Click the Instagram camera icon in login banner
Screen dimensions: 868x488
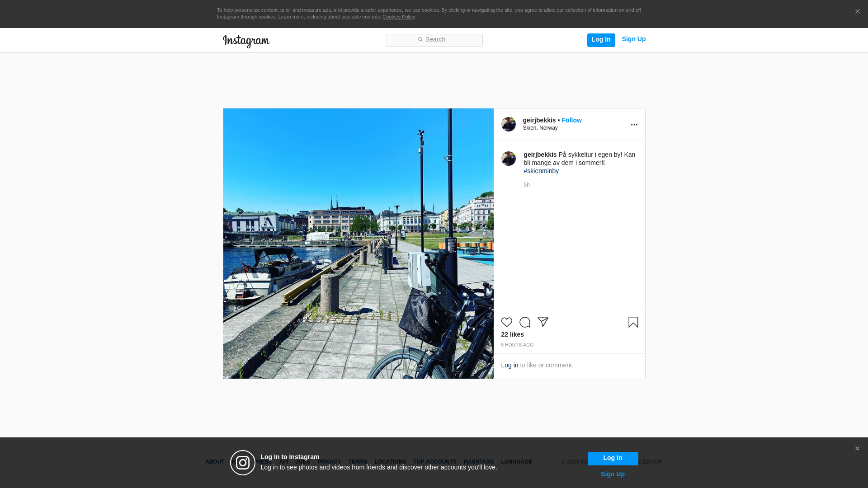[x=243, y=463]
